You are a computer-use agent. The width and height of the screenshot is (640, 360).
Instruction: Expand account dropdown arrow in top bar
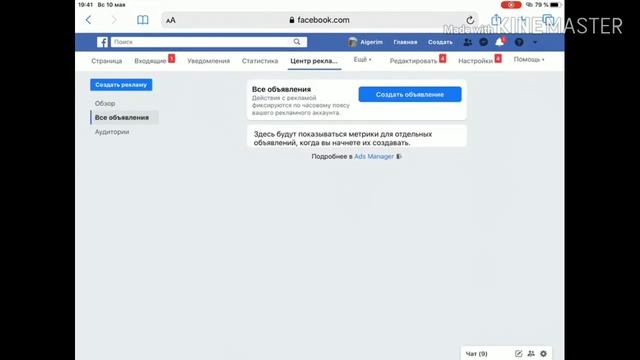[535, 42]
